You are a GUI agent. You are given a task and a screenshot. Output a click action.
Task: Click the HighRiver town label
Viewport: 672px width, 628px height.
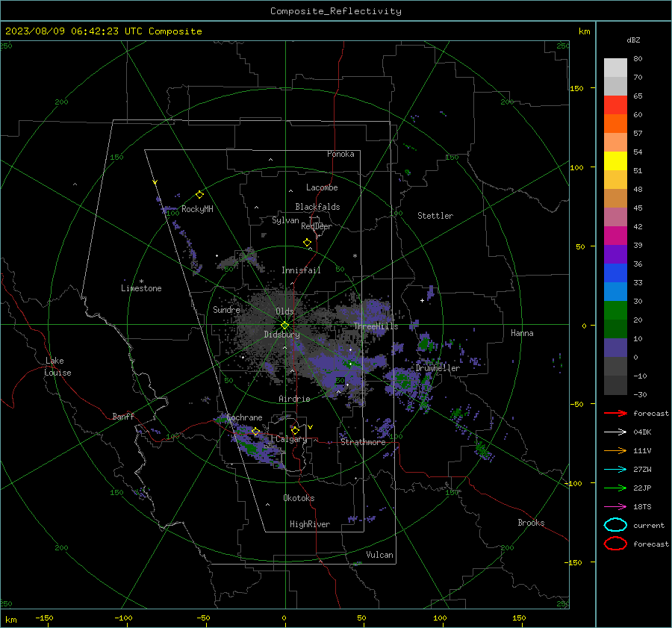pyautogui.click(x=310, y=524)
